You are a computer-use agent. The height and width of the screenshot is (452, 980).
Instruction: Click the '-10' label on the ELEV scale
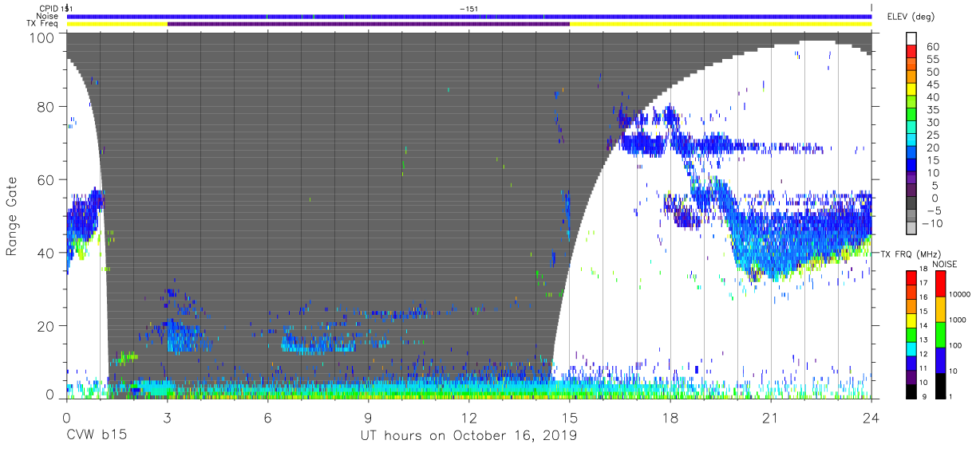click(931, 224)
